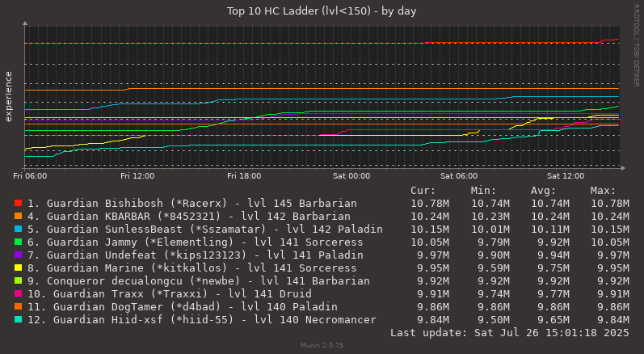Click the 'Avg:' column header
Screen dimensions: 644x354
pyautogui.click(x=543, y=191)
